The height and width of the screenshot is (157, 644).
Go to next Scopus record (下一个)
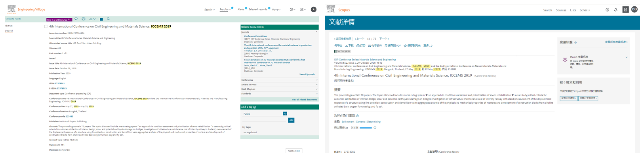tap(384, 39)
